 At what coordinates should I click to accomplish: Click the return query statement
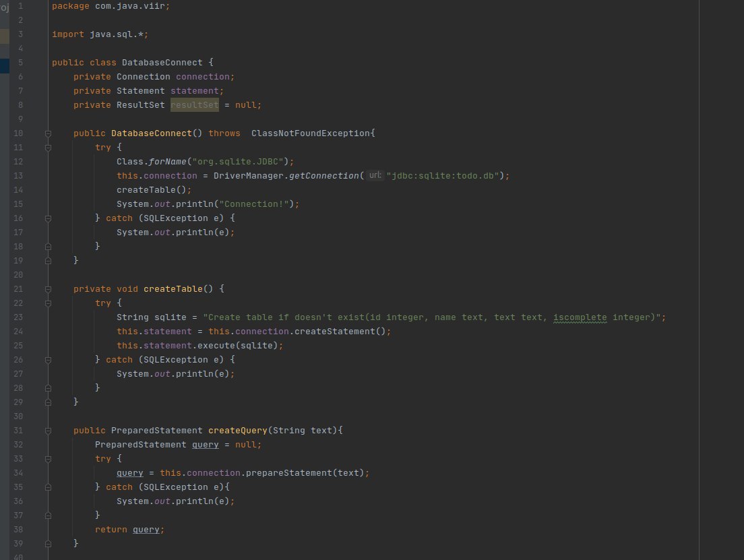129,530
